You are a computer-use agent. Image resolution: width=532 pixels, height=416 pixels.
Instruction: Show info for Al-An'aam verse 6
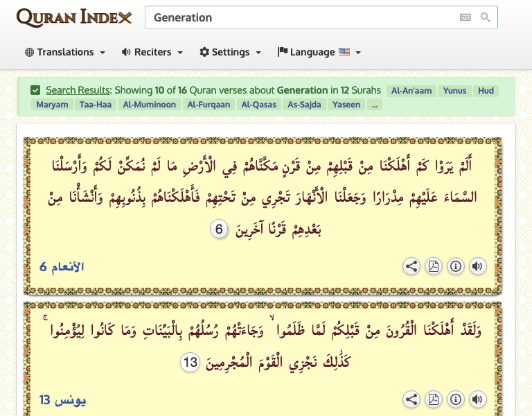click(x=455, y=266)
